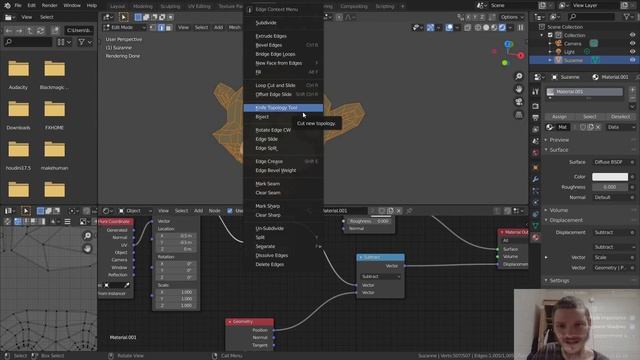Switch to material preview shading

coord(494,27)
